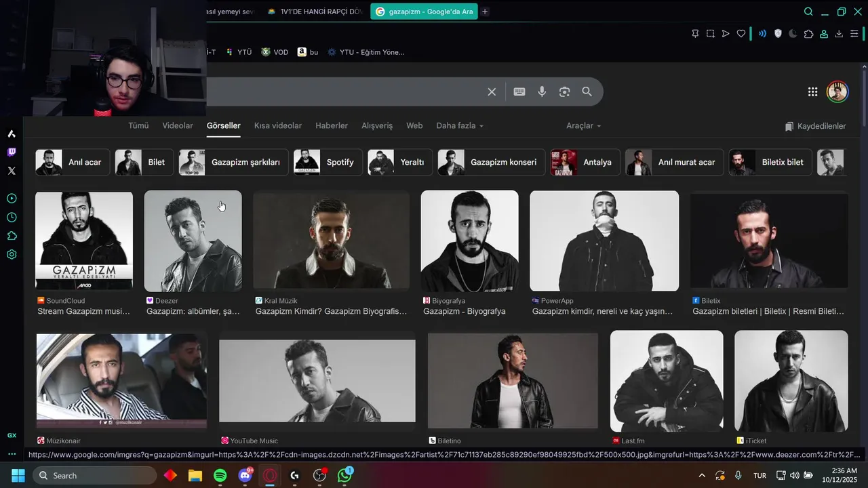Open the SoundCloud Gazapizm image result
Viewport: 868px width, 488px height.
pyautogui.click(x=84, y=241)
